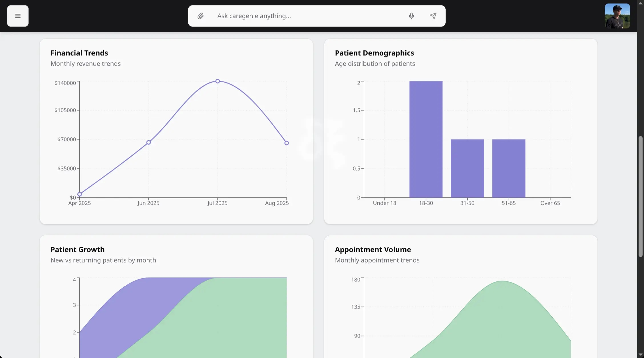Click the Patient Demographics heading
644x358 pixels.
(x=374, y=53)
